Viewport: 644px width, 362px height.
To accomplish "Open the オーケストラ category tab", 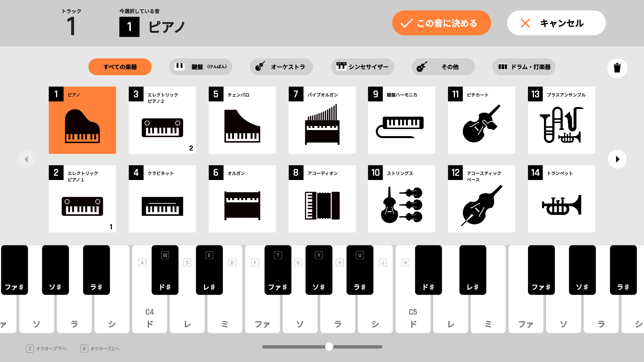I will (x=281, y=67).
